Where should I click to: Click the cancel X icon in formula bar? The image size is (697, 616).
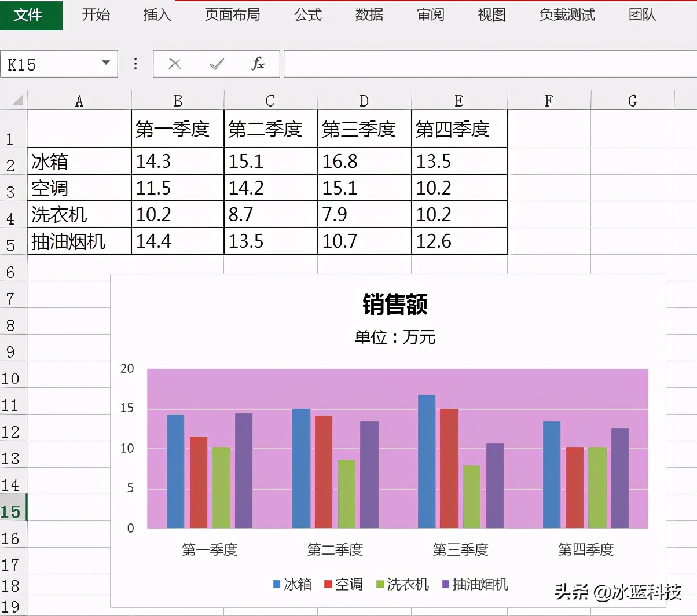tap(174, 64)
